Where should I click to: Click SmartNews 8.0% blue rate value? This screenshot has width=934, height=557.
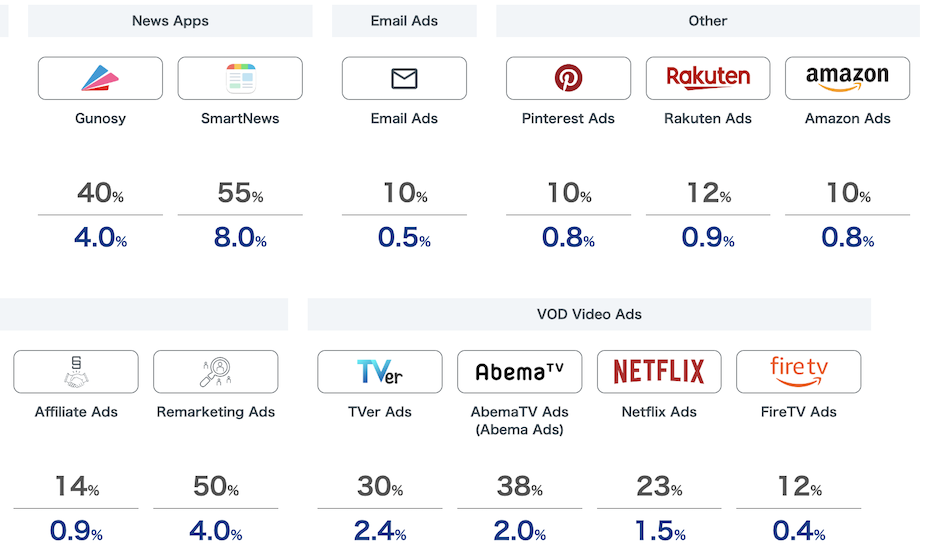pyautogui.click(x=240, y=238)
